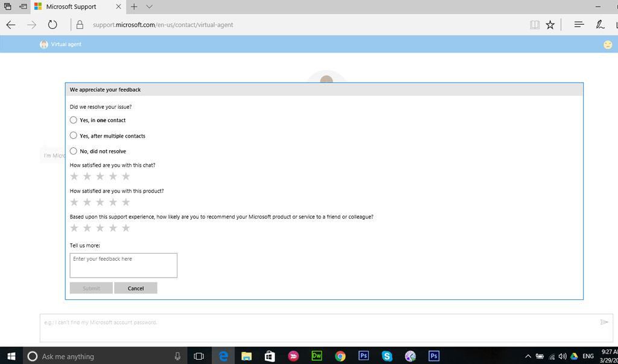
Task: Launch Skype from the taskbar
Action: pyautogui.click(x=387, y=356)
